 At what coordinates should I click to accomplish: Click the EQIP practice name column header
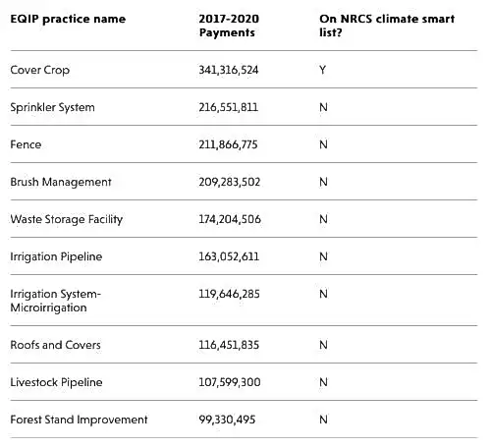click(x=68, y=19)
